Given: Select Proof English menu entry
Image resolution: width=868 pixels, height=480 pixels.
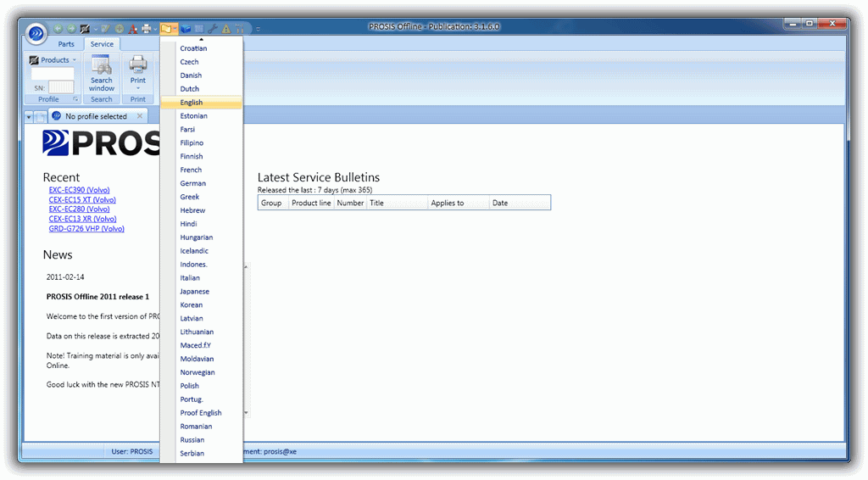Looking at the screenshot, I should pyautogui.click(x=202, y=413).
